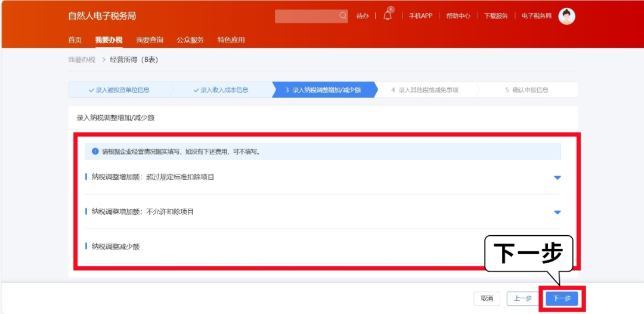This screenshot has width=644, height=314.
Task: Click the 下一步 button
Action: [562, 298]
